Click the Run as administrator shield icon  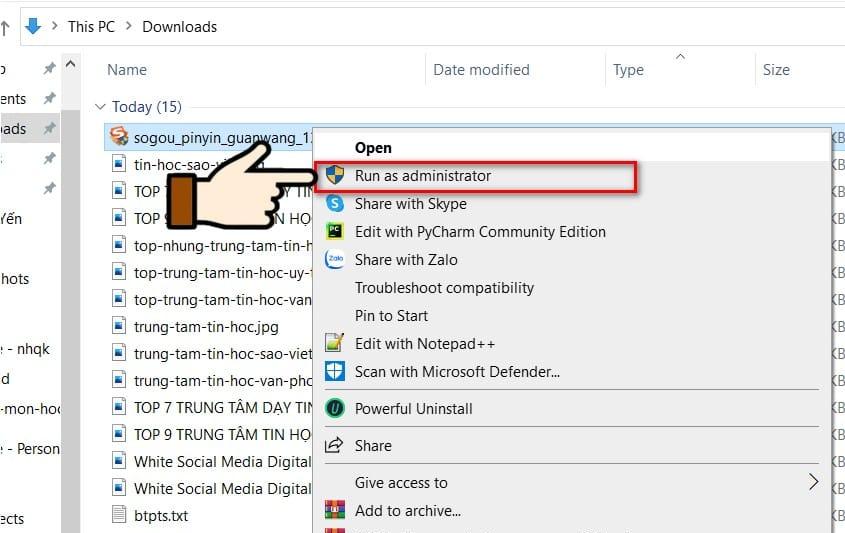pyautogui.click(x=335, y=175)
